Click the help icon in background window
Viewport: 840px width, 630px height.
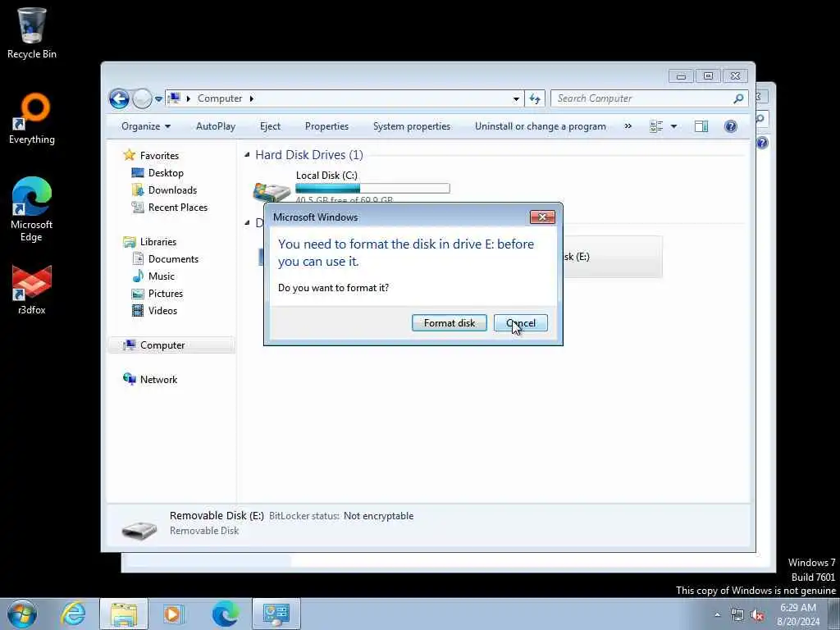(x=762, y=143)
